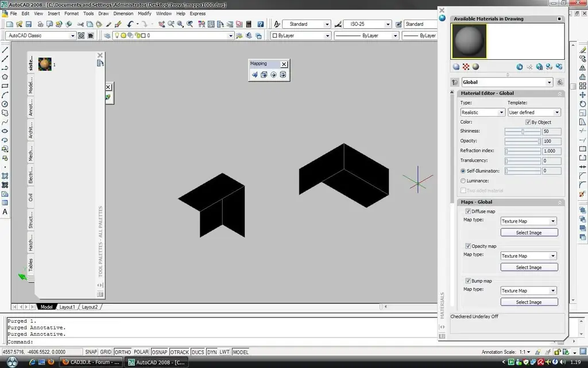Screen dimensions: 588x368
Task: Adjust the Refraction index slider
Action: click(523, 151)
